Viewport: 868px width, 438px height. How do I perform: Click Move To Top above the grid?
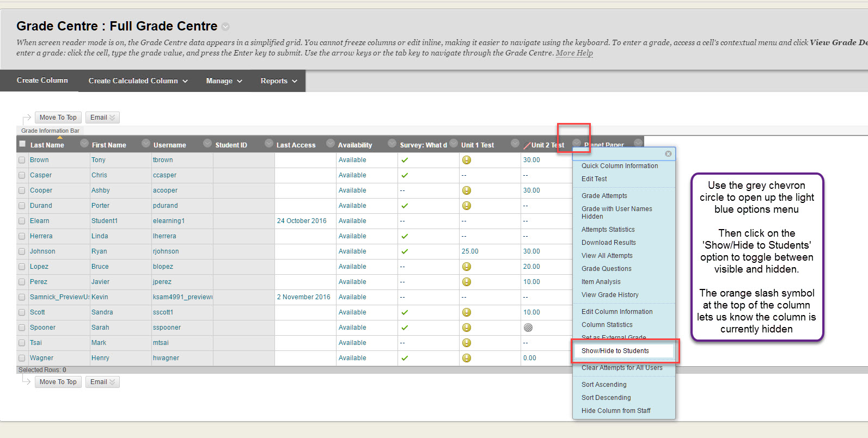pyautogui.click(x=58, y=118)
